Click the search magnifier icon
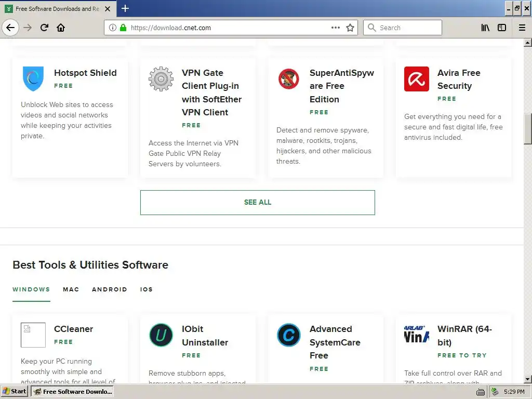The height and width of the screenshot is (399, 532). pos(372,28)
